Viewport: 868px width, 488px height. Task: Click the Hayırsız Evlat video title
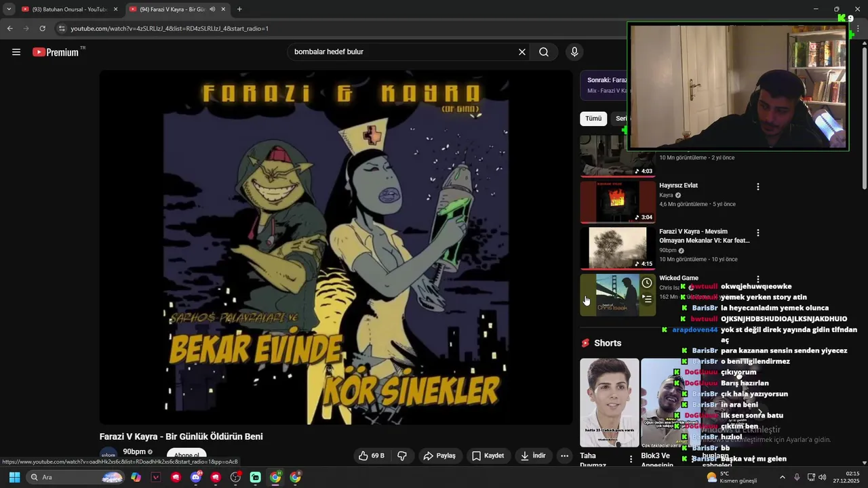tap(678, 186)
